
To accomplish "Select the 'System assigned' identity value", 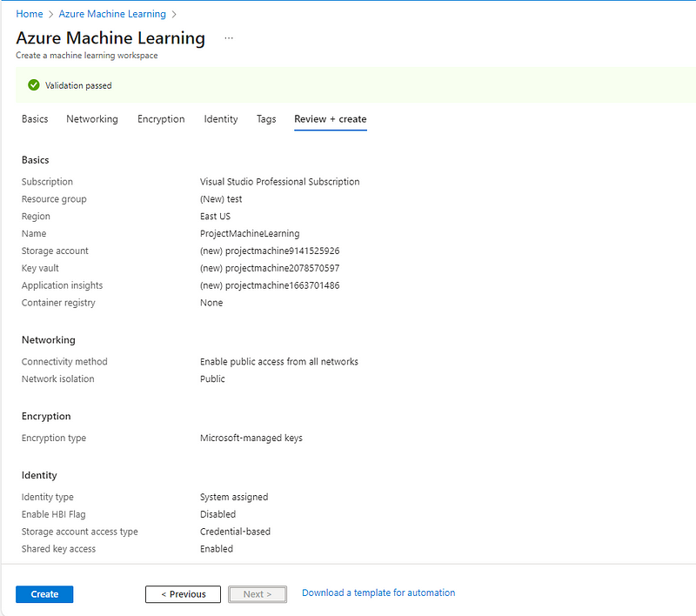I will 234,497.
